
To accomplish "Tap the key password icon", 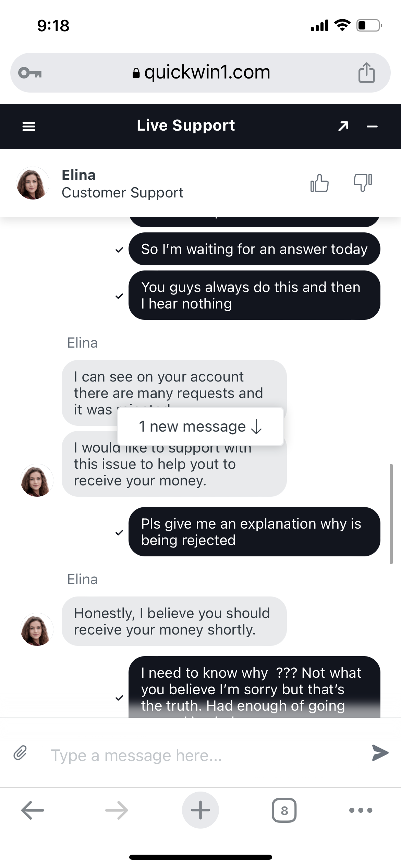I will (30, 73).
